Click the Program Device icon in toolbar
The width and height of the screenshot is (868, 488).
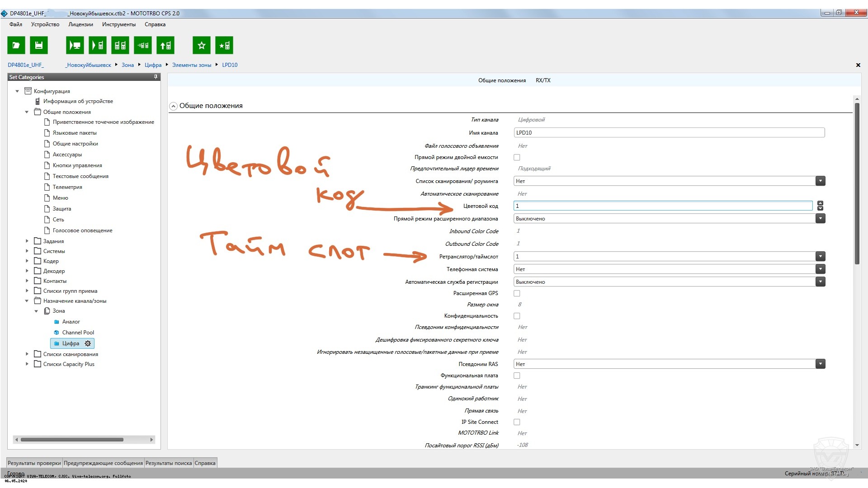coord(97,45)
